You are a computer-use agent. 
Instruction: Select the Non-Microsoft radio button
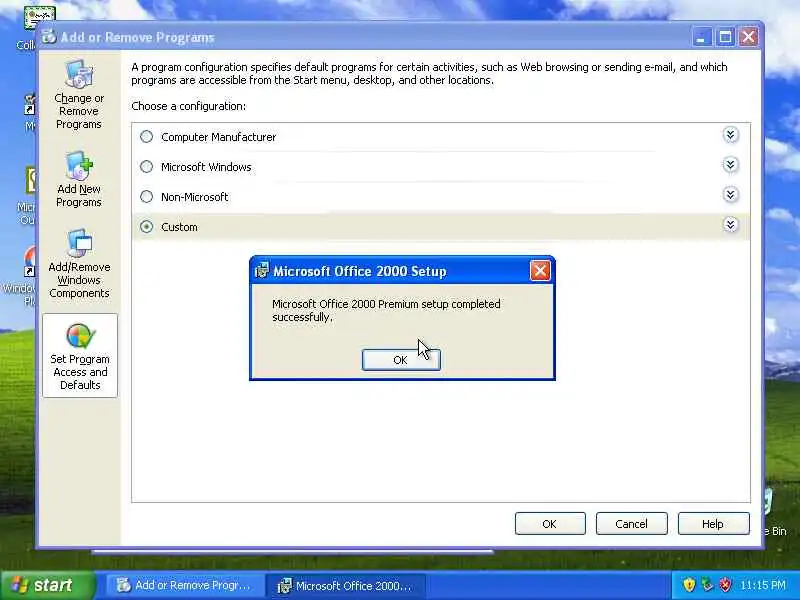point(146,197)
